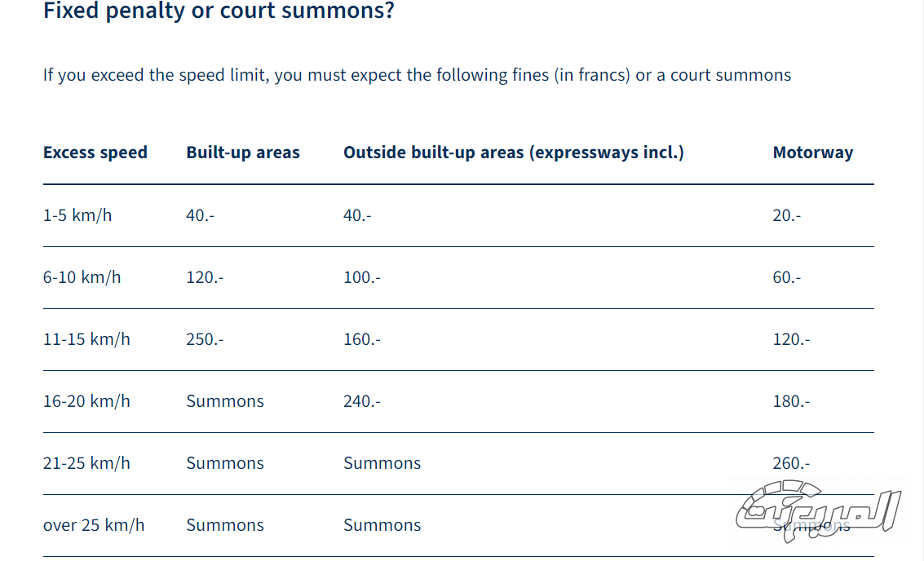Click the 120.- fine in the Motorway column

[791, 339]
